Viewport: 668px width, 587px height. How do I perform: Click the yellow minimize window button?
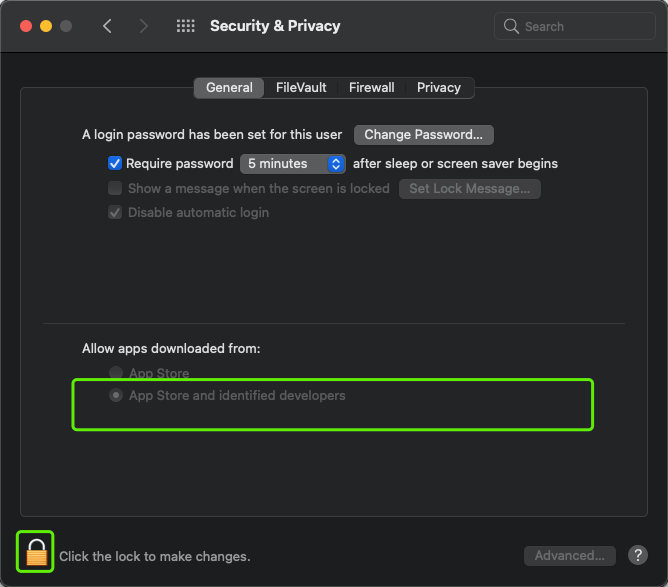tap(46, 26)
